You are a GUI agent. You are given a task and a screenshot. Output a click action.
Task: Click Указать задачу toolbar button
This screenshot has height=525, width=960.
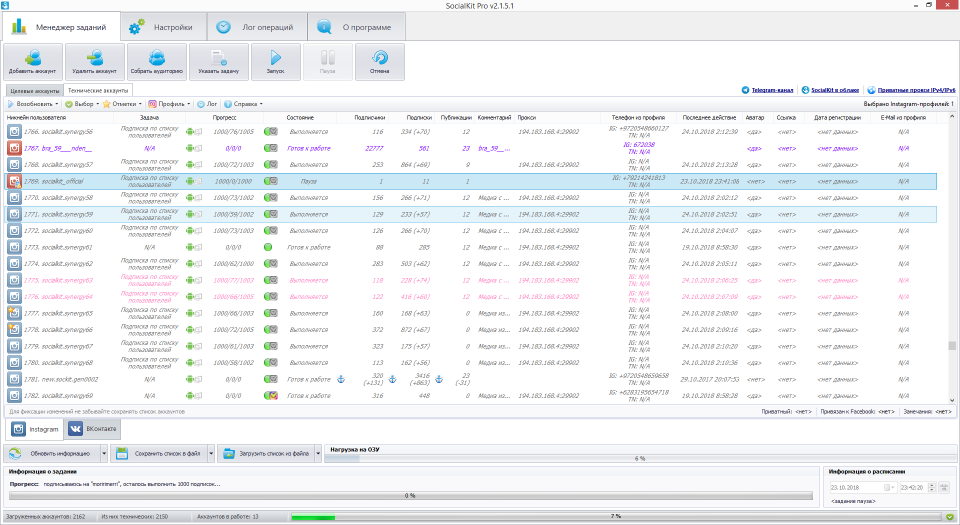click(219, 62)
